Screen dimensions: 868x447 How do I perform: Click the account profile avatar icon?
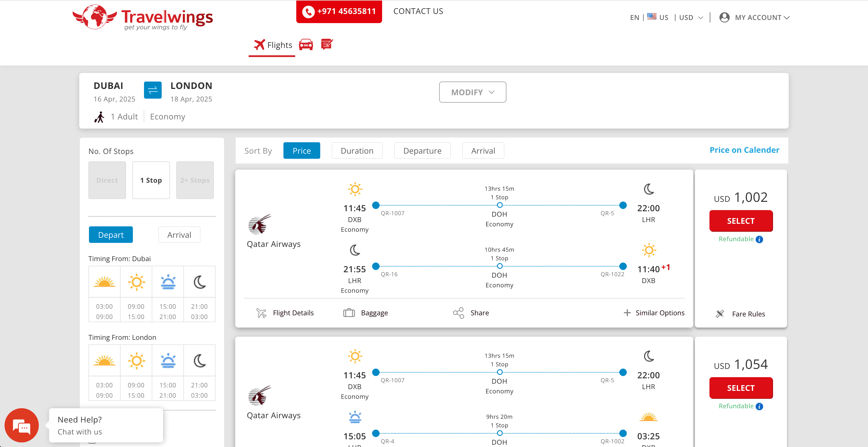point(724,17)
